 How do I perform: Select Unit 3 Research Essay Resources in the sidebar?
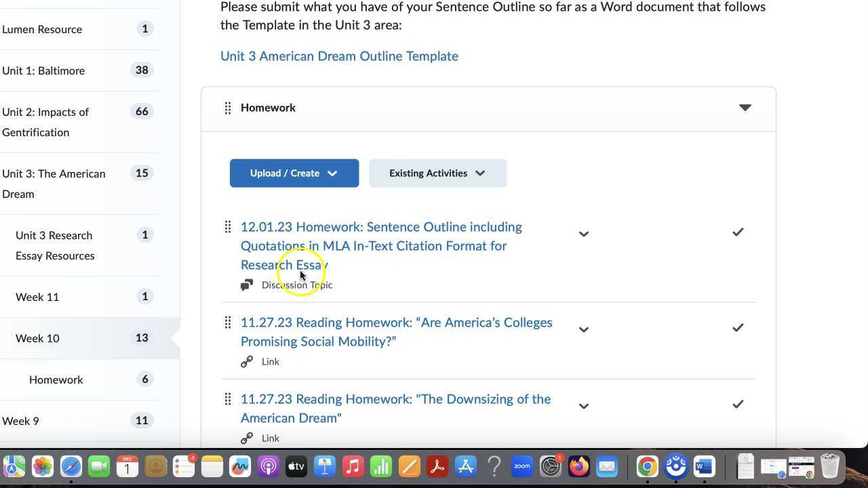pos(55,245)
